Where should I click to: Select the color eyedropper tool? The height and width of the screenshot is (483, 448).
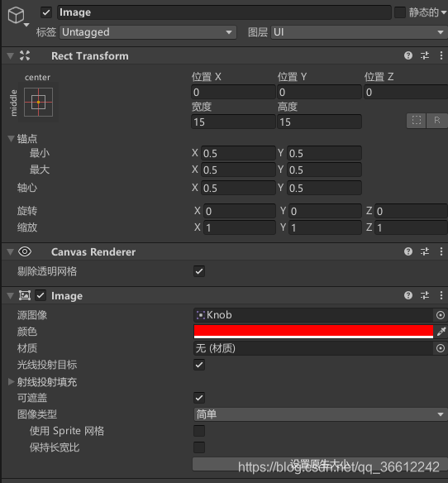pyautogui.click(x=441, y=332)
